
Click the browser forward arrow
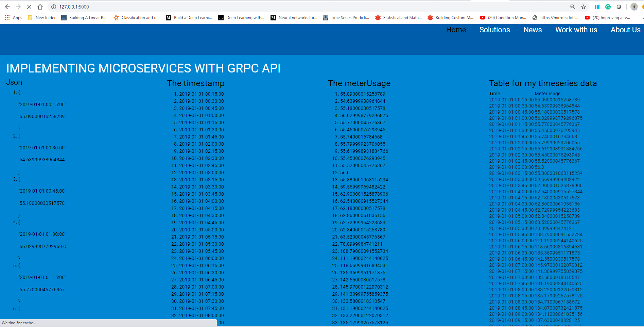coord(18,7)
